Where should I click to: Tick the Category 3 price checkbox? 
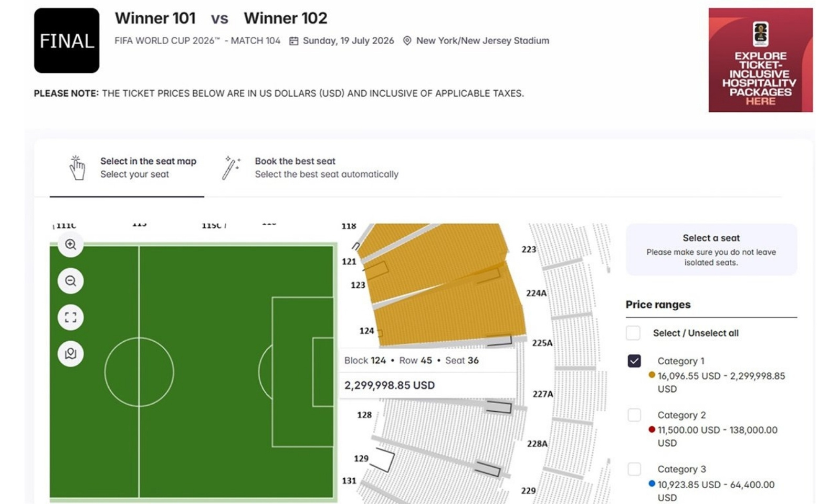click(634, 469)
